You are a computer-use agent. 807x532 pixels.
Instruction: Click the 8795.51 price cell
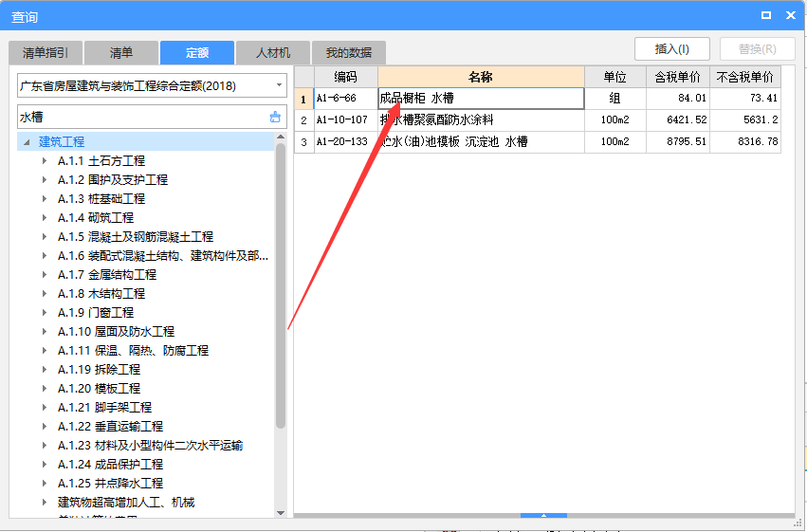[678, 141]
